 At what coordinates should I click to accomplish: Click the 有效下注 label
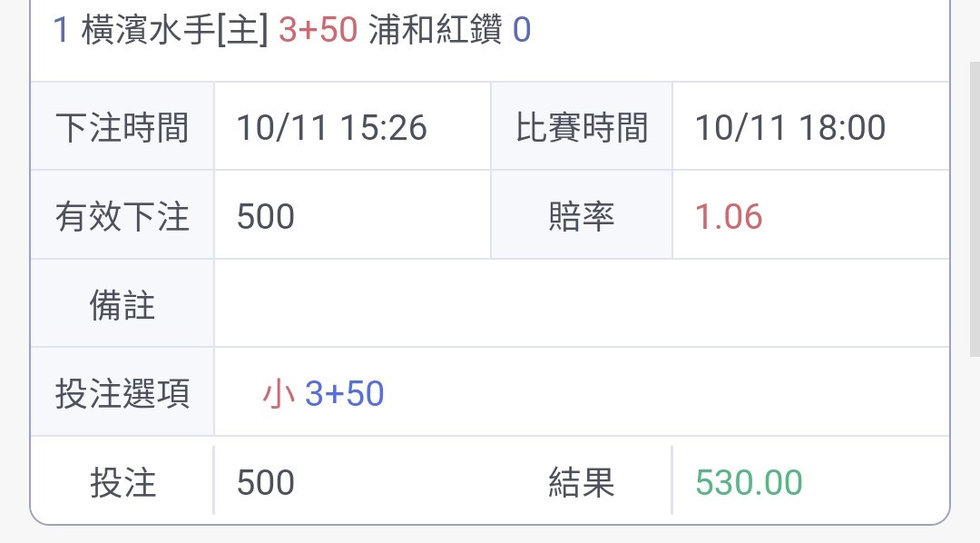[122, 216]
